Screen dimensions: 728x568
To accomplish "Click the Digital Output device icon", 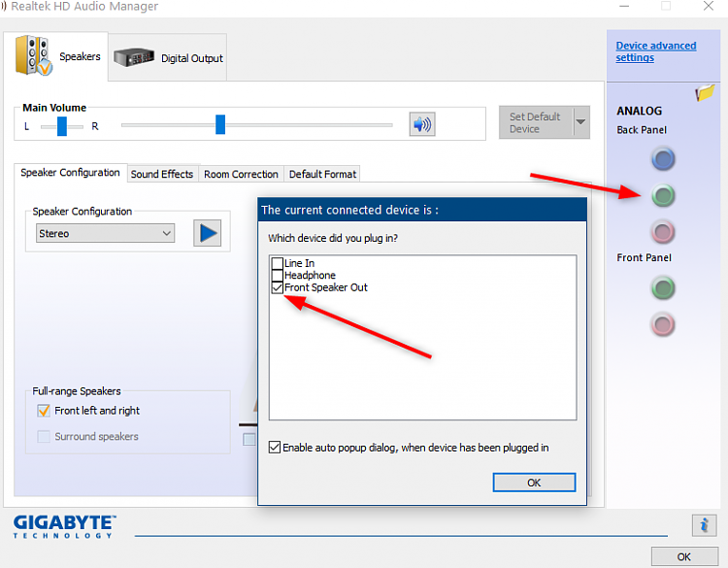I will tap(134, 57).
